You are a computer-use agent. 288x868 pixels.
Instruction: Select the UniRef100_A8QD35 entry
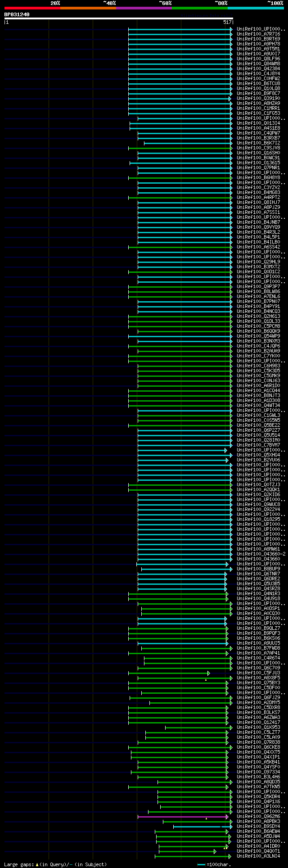(258, 782)
